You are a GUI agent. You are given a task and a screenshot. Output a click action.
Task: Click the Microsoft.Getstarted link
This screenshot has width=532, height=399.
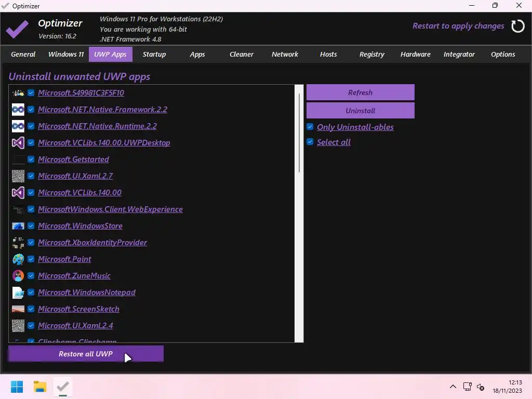point(73,159)
